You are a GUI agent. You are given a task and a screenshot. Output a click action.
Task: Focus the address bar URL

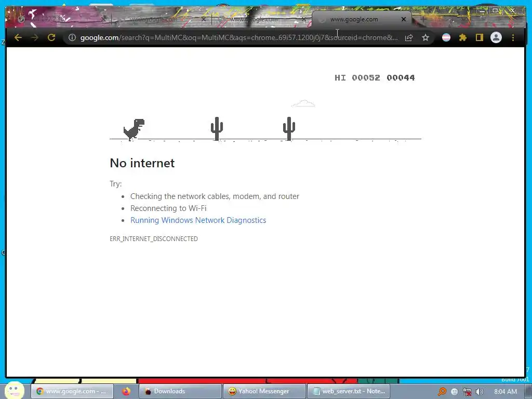point(239,37)
